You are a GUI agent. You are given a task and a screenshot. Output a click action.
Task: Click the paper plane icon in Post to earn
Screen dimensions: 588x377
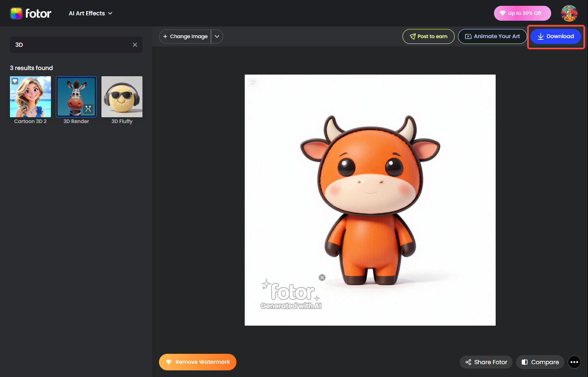[x=413, y=36]
